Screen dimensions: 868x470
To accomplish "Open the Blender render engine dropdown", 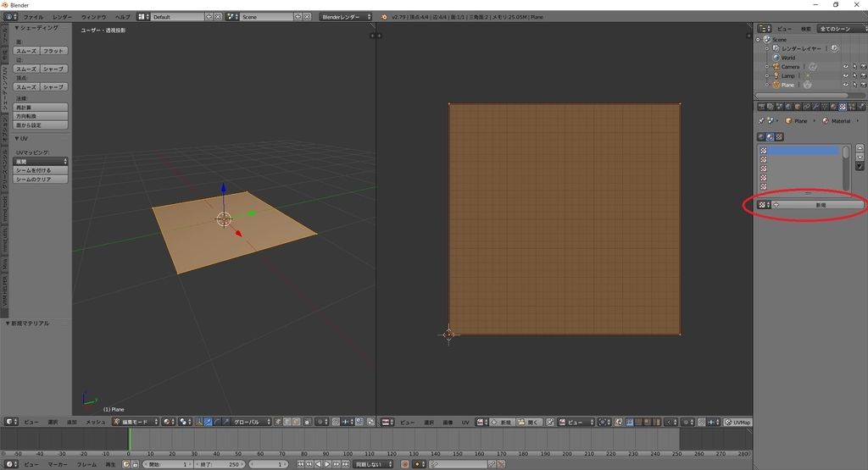I will click(346, 17).
